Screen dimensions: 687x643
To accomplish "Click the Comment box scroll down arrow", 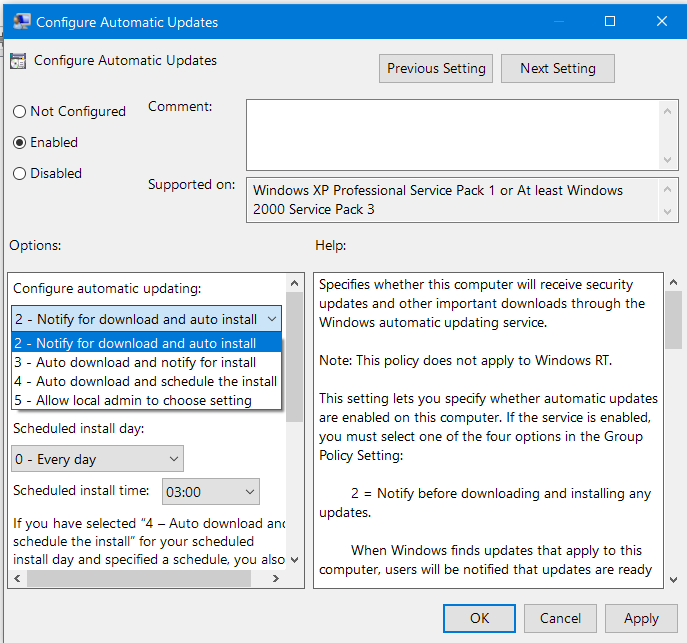I will [x=667, y=160].
